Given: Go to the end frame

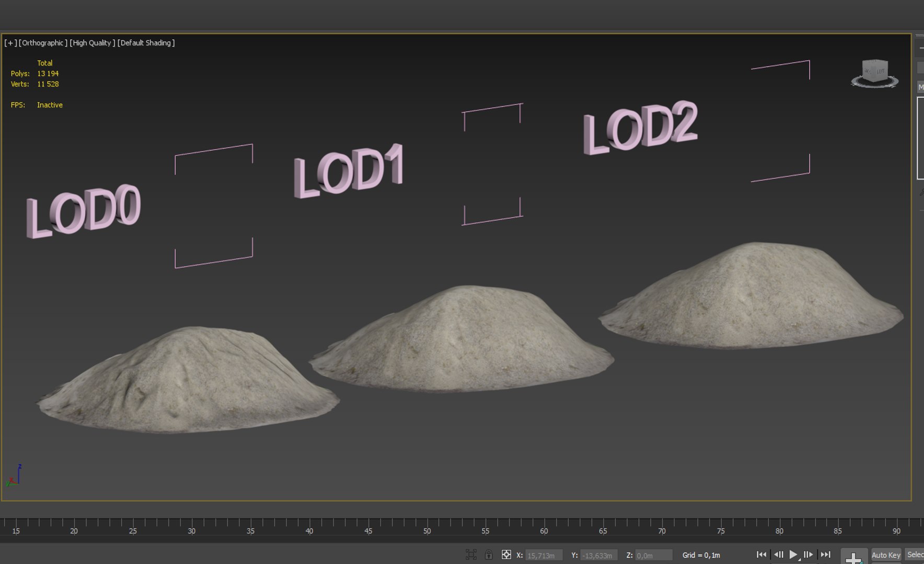Looking at the screenshot, I should coord(825,555).
